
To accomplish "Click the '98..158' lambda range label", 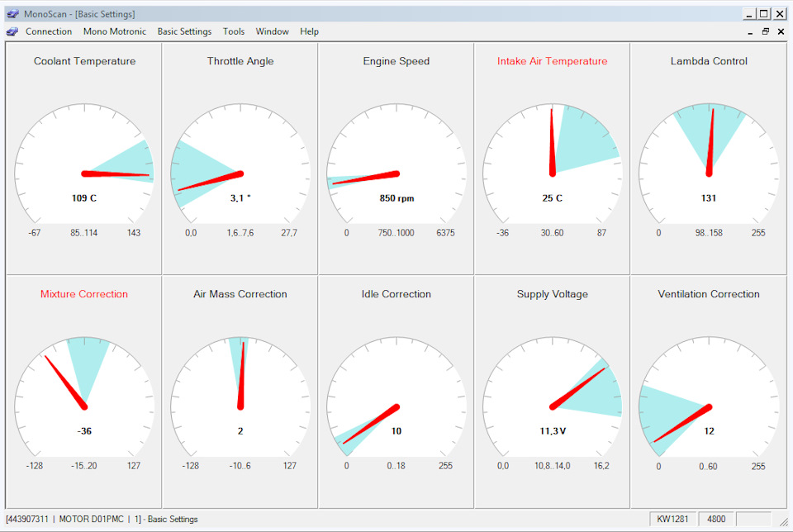I will point(709,233).
